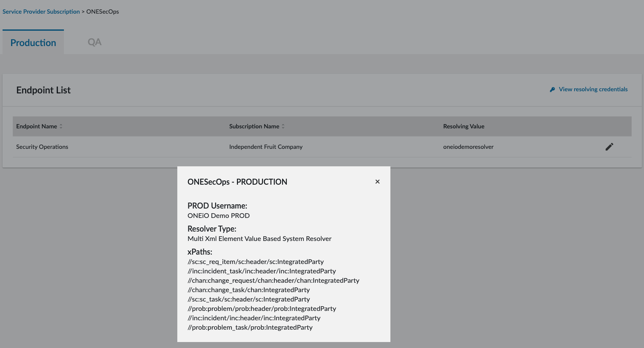This screenshot has width=644, height=348.
Task: Click the edit pencil icon for Security Operations
Action: (x=609, y=147)
